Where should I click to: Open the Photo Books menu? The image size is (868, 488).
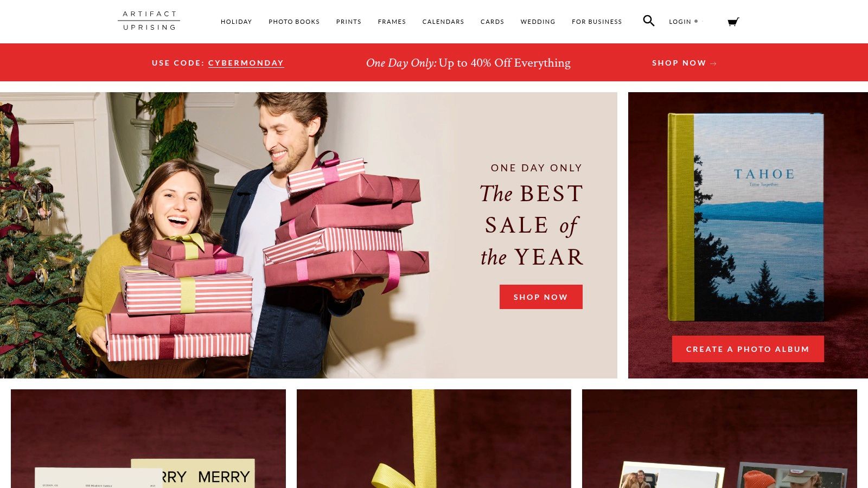coord(294,22)
